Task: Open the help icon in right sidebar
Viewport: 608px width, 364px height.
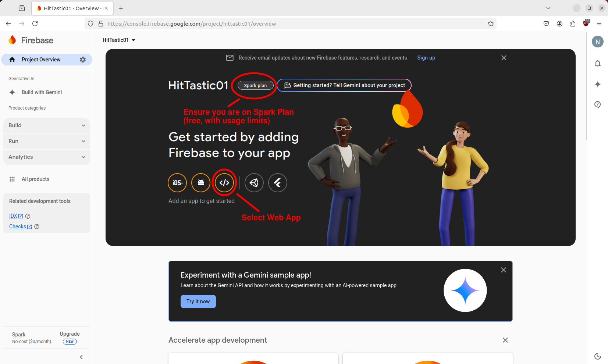Action: (x=598, y=104)
